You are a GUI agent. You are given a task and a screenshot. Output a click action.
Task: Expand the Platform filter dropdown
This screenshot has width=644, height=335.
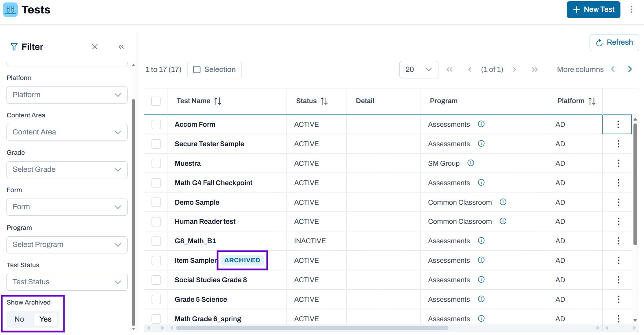(x=67, y=95)
